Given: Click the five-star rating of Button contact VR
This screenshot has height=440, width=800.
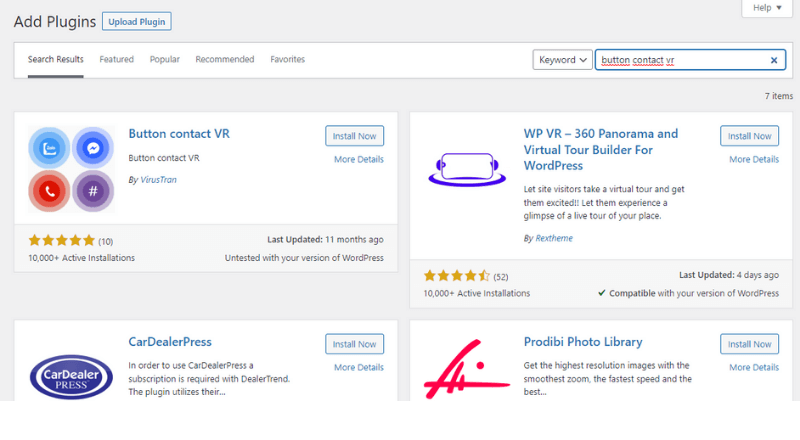Looking at the screenshot, I should pyautogui.click(x=61, y=240).
